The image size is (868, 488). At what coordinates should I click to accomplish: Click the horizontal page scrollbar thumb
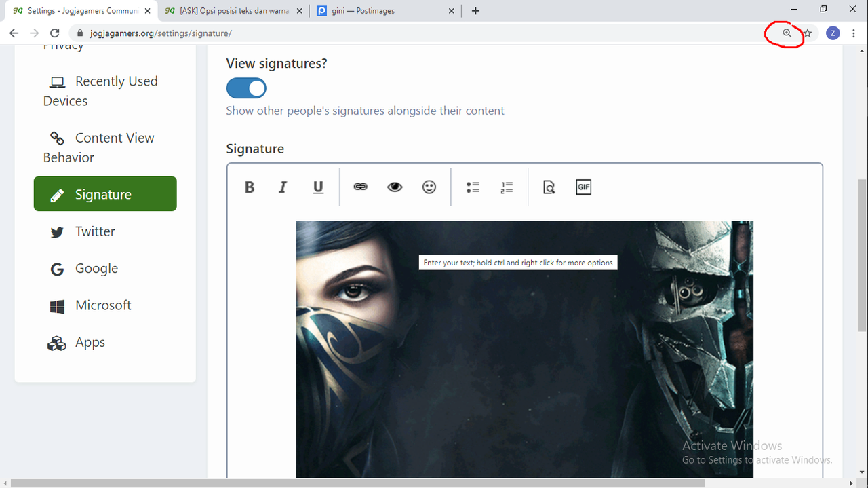pos(358,483)
